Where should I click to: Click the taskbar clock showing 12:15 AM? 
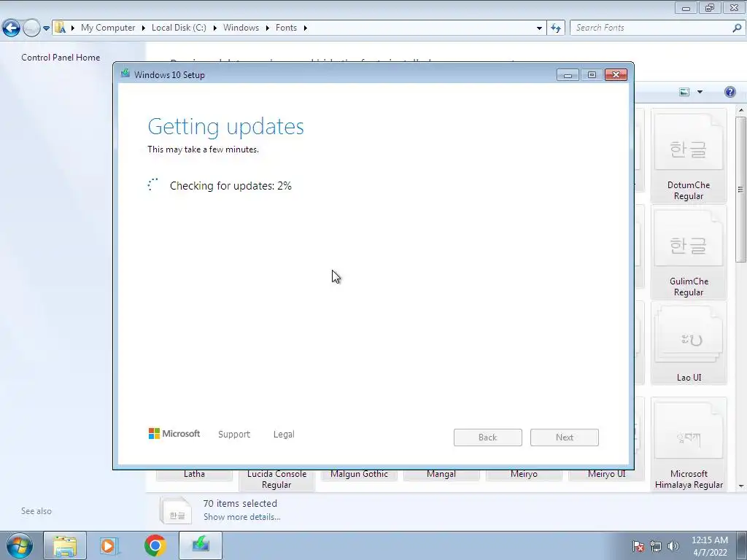(x=709, y=546)
